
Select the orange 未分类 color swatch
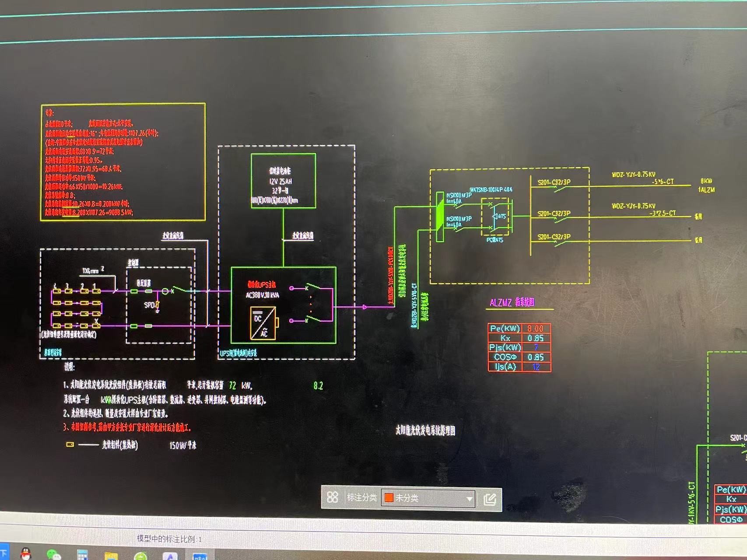click(389, 497)
